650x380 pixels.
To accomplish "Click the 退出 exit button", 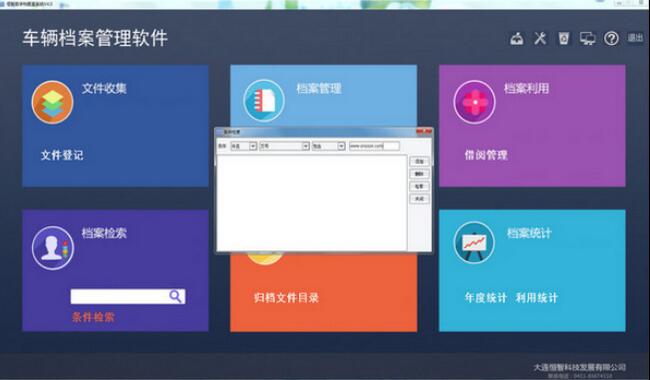I will coord(635,38).
